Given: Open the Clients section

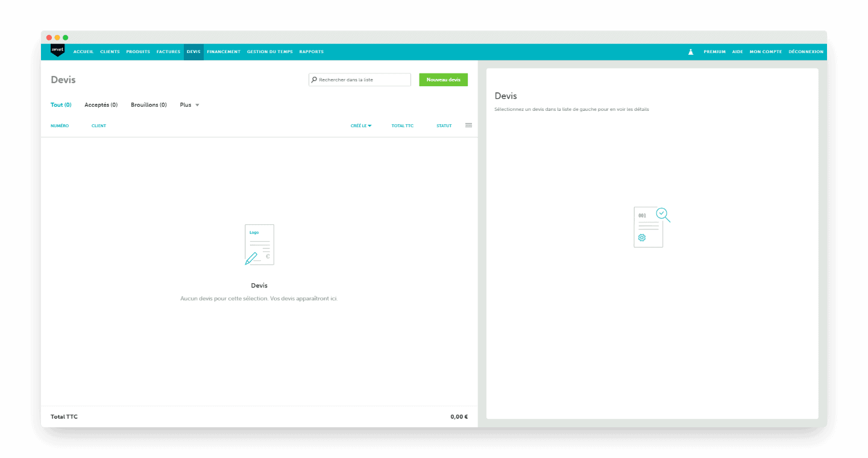Looking at the screenshot, I should 110,52.
